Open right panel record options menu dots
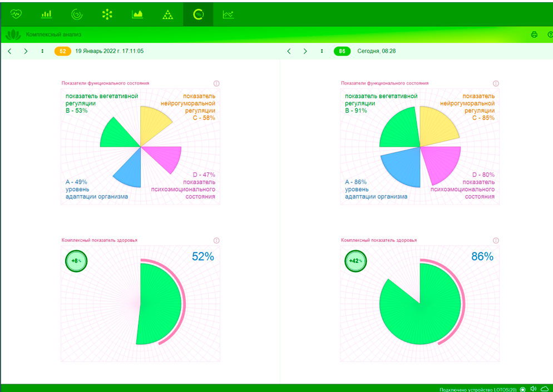 (x=322, y=51)
